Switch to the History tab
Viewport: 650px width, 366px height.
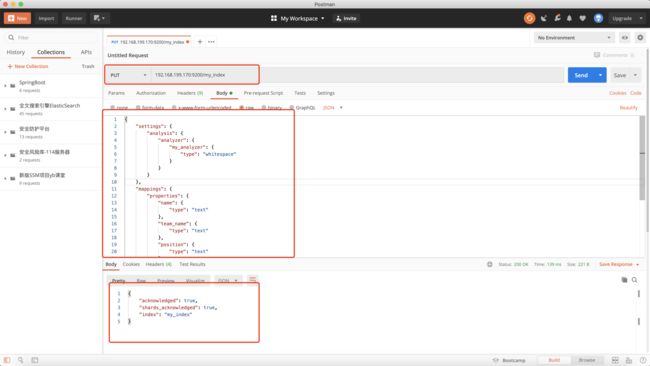16,52
